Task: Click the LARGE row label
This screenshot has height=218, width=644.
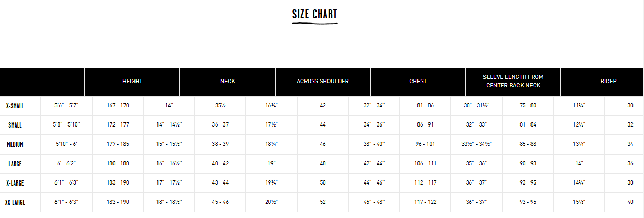Action: coord(15,164)
